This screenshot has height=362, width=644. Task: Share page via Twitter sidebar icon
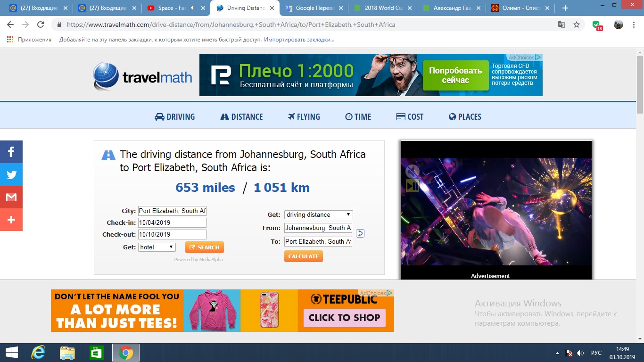point(11,174)
